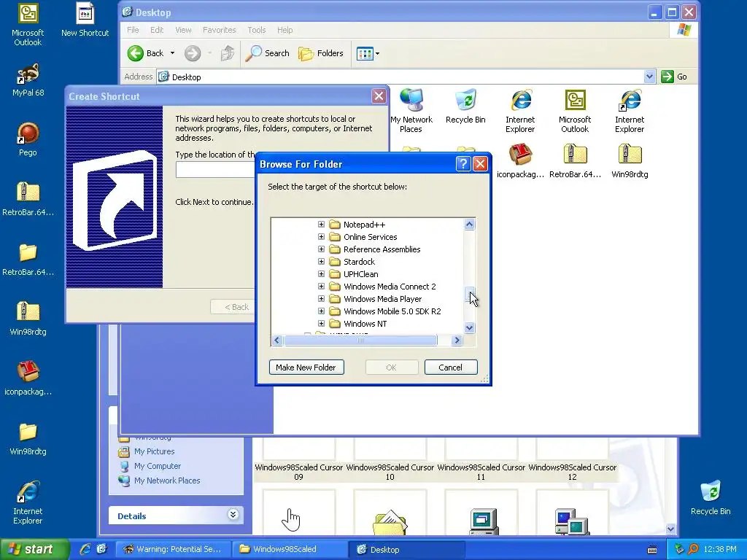This screenshot has width=747, height=560.
Task: Expand the Stardock folder node
Action: 321,262
